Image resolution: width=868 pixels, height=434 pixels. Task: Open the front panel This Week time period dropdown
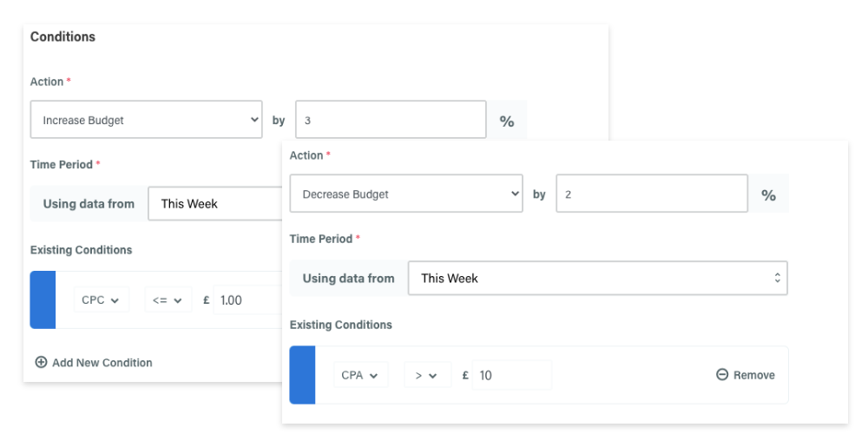pos(598,278)
